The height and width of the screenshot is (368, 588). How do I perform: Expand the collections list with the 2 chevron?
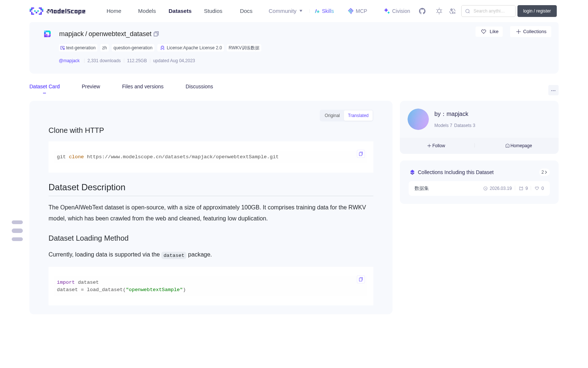coord(544,172)
